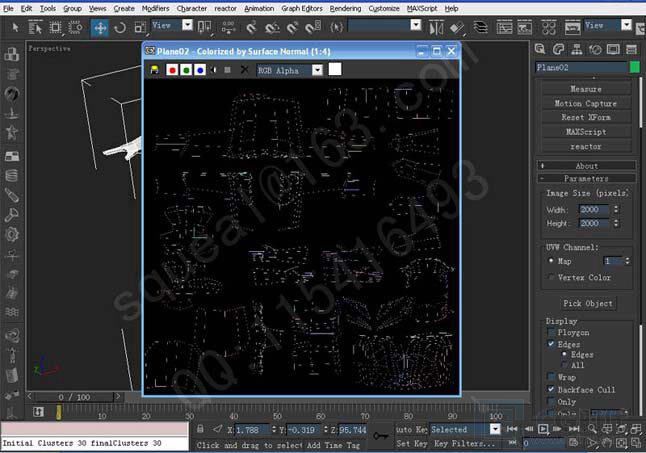Switch to the Modify command panel tab
Image resolution: width=646 pixels, height=453 pixels.
pos(558,49)
